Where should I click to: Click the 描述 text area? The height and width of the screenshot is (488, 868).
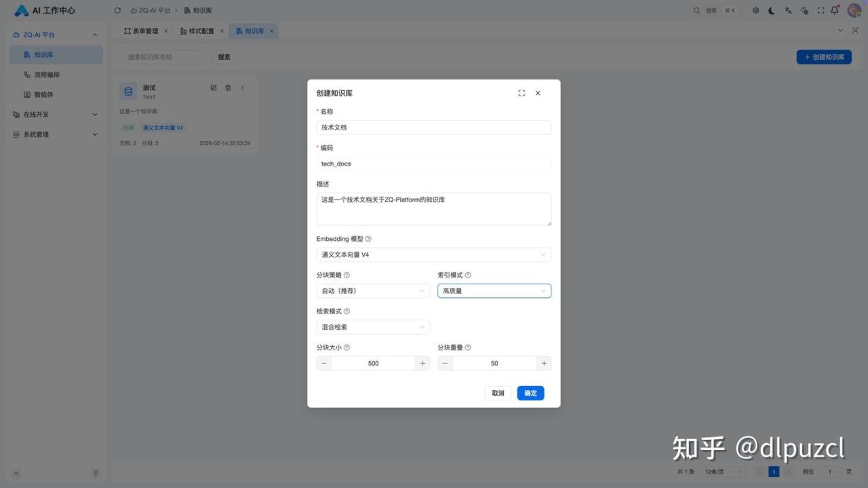pos(433,209)
